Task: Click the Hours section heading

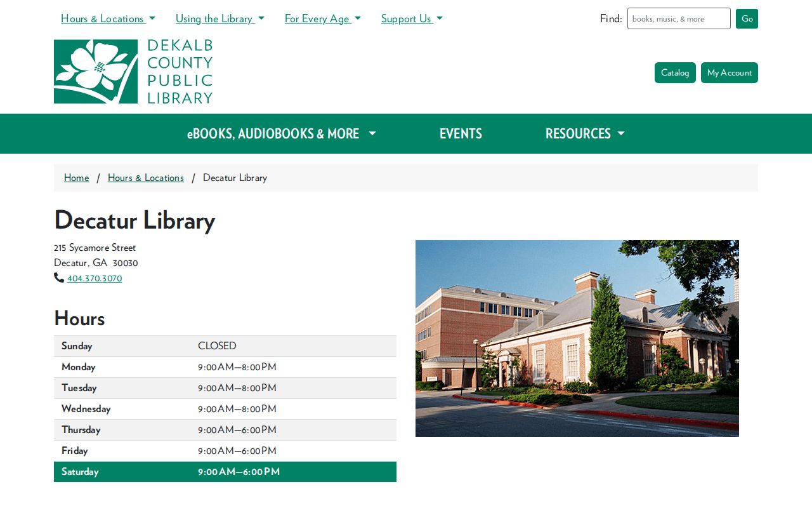Action: (79, 318)
